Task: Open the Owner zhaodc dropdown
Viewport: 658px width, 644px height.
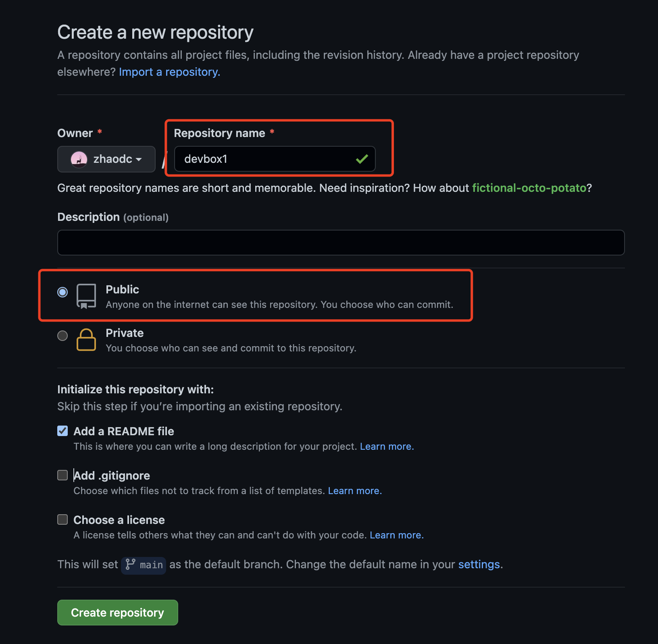Action: click(x=106, y=159)
